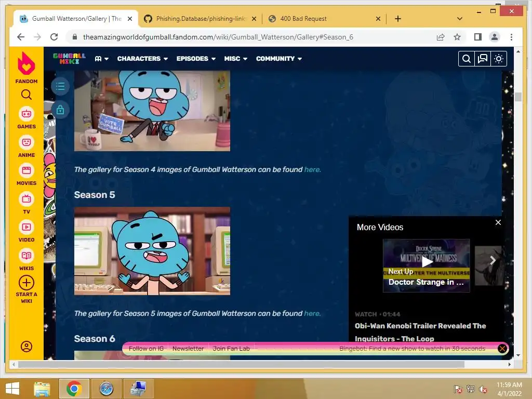Open the table of contents list icon
Screen dimensions: 532x399
[60, 86]
